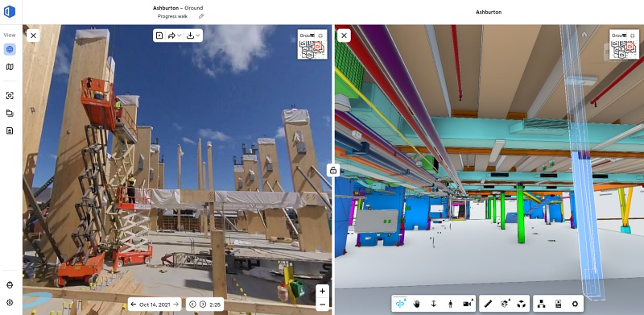Expand the download options dropdown
Screen dimensions: 644x315
point(193,35)
